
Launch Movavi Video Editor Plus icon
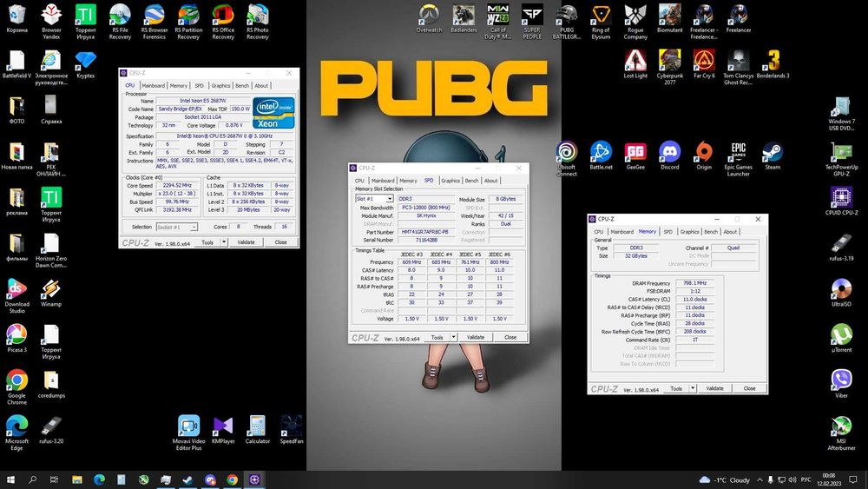tap(188, 433)
